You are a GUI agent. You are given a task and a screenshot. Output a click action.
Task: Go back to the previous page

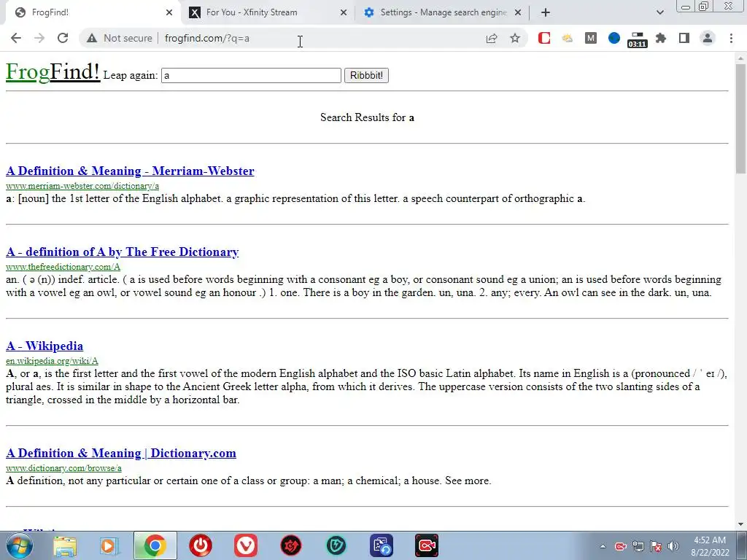point(16,38)
